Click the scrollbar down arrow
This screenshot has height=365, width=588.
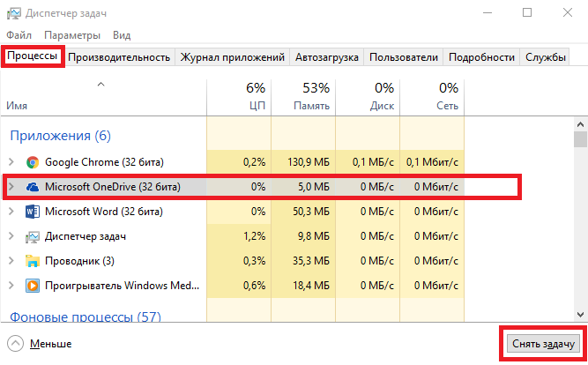[580, 315]
